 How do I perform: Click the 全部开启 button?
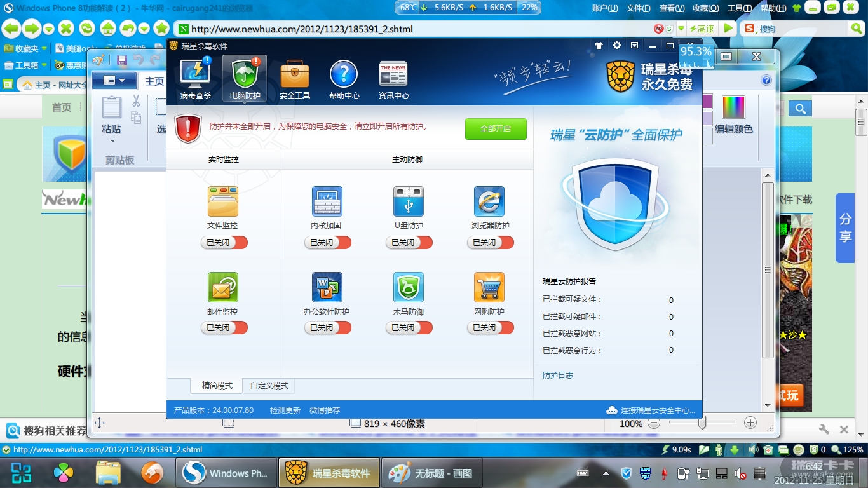[496, 129]
